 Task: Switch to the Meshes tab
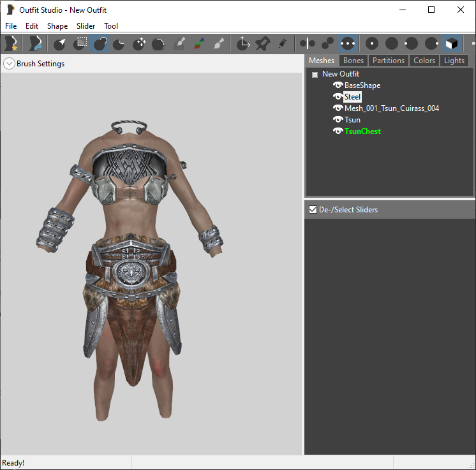(322, 61)
